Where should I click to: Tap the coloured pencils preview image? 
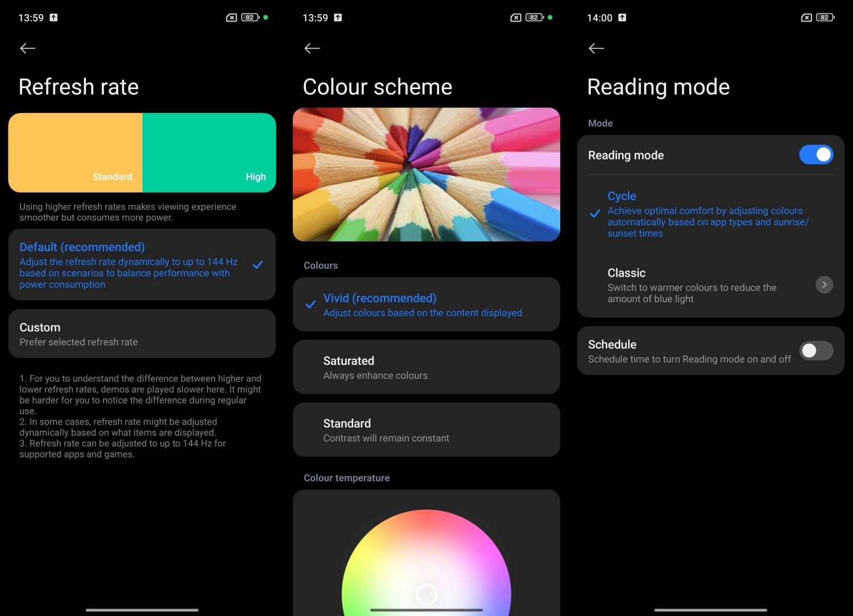426,174
